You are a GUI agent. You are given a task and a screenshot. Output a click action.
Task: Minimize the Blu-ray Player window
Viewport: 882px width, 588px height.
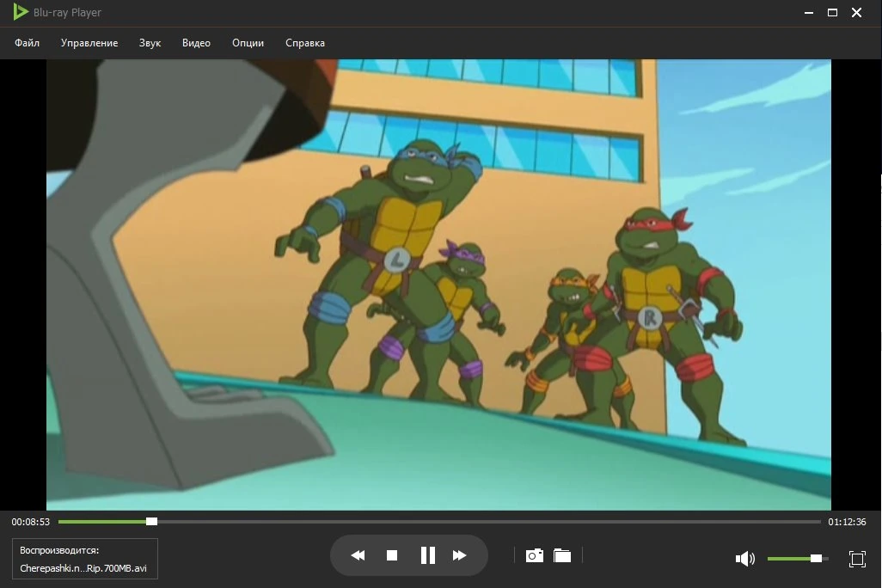pyautogui.click(x=809, y=12)
